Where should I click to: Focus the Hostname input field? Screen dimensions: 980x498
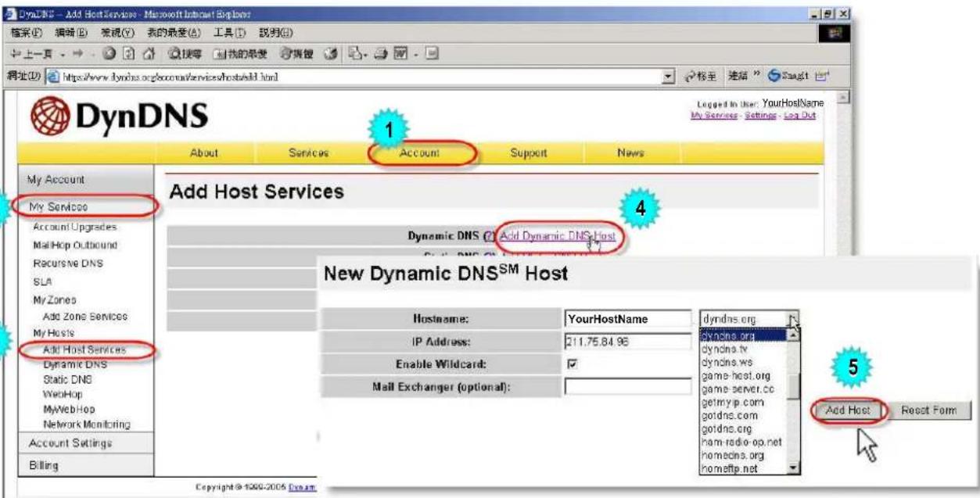click(x=627, y=318)
